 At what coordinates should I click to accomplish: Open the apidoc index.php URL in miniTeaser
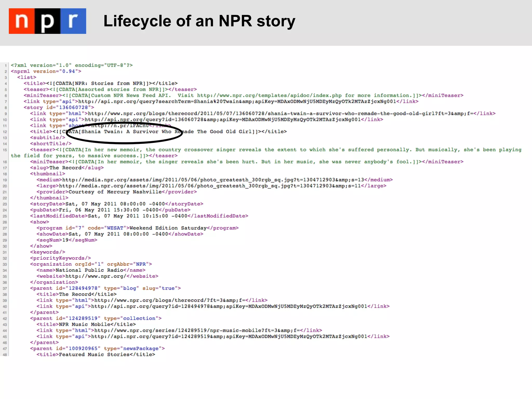[x=269, y=96]
